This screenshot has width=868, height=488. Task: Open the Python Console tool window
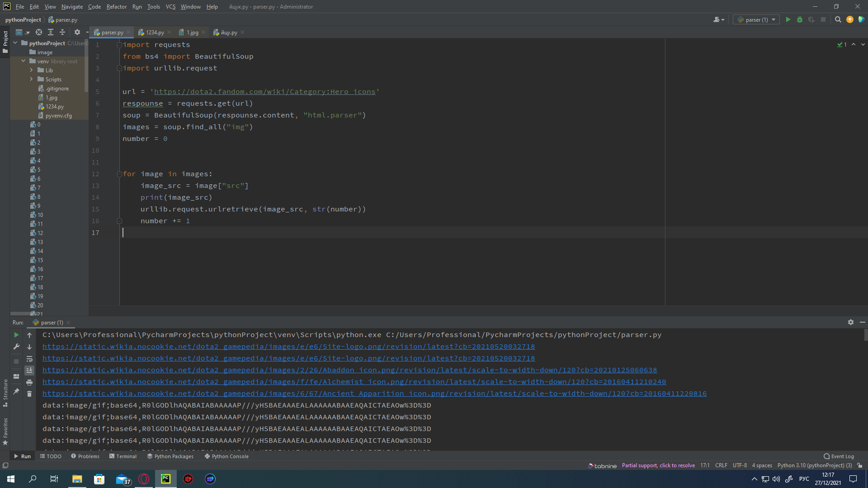pyautogui.click(x=226, y=456)
